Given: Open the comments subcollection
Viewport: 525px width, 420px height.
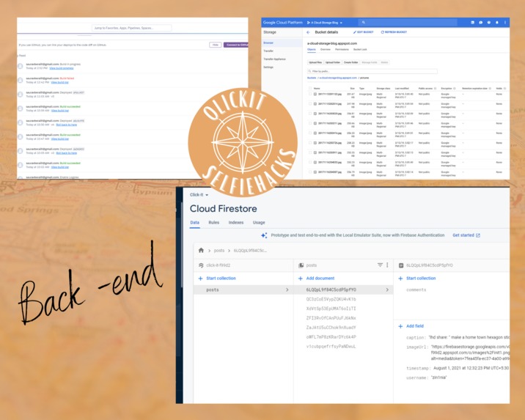Looking at the screenshot, I should [x=416, y=290].
